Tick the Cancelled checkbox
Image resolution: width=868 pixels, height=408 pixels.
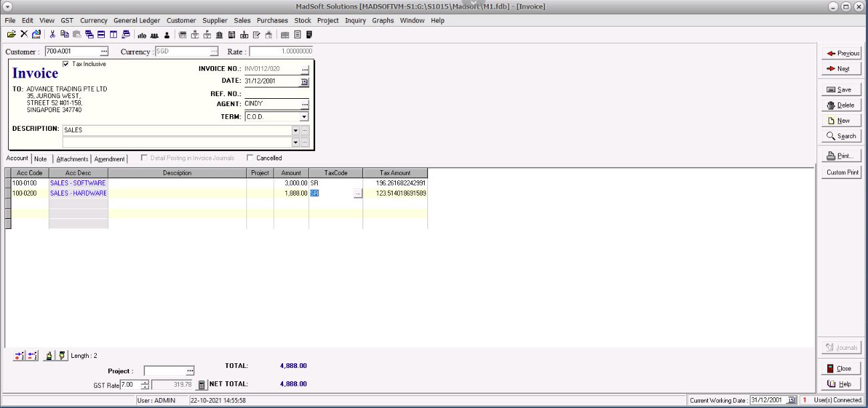pos(250,158)
